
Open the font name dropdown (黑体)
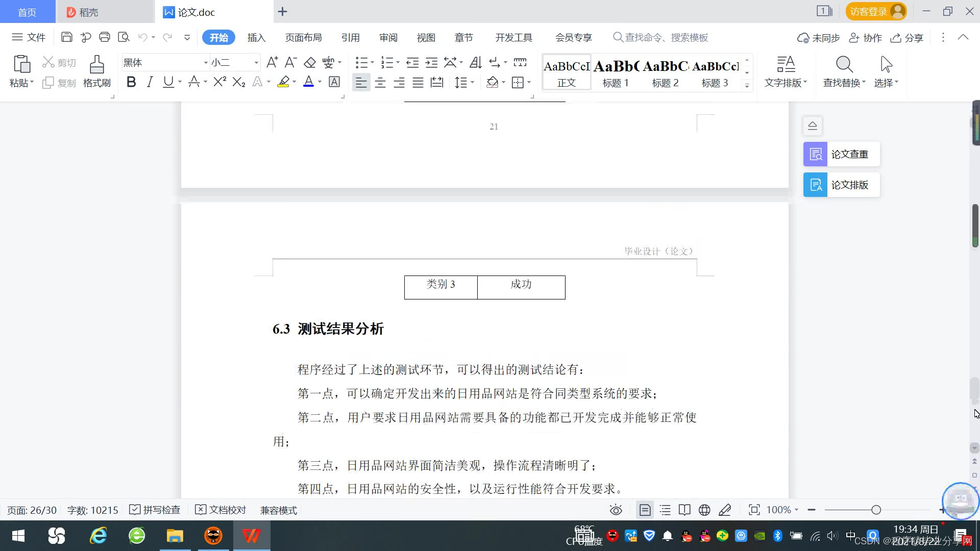(206, 63)
